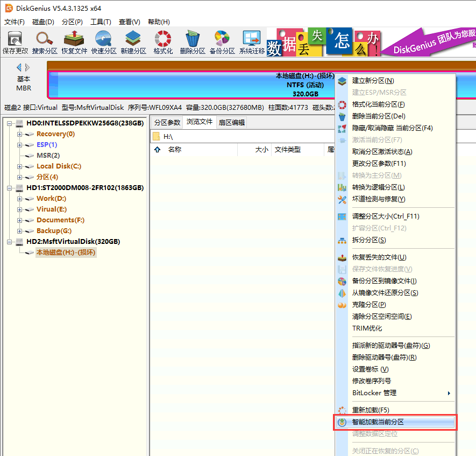Viewport: 476px width, 456px height.
Task: Click the 删除分区 (Delete Partition) toolbar icon
Action: (x=193, y=42)
